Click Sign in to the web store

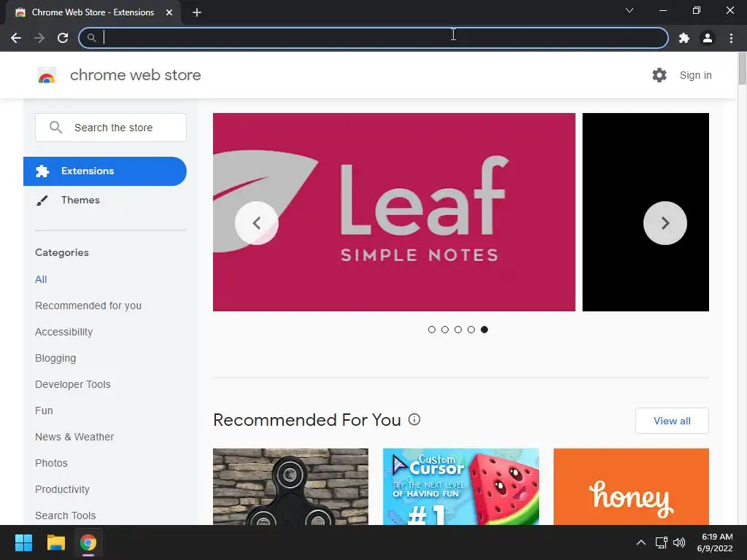[695, 75]
